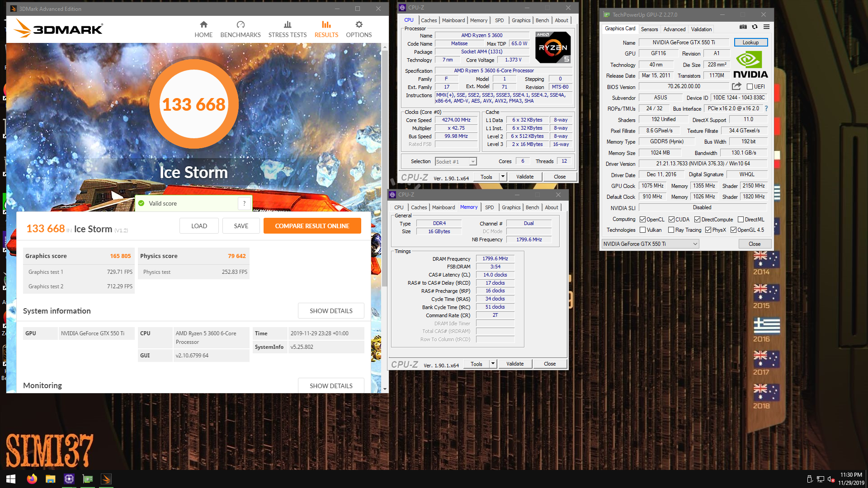Screen dimensions: 868x488
Task: Toggle the OpenCL checkbox
Action: (642, 220)
